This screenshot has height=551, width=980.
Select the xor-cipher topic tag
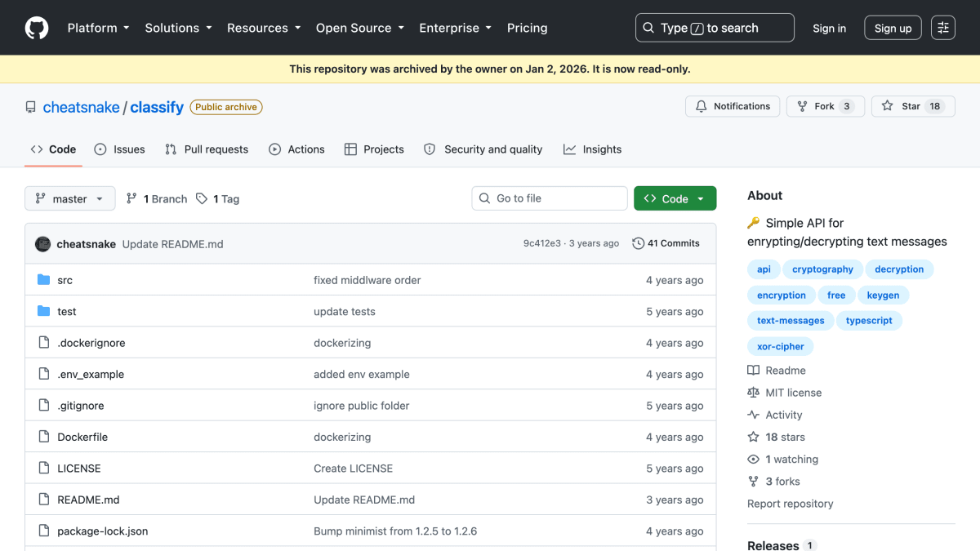click(781, 347)
